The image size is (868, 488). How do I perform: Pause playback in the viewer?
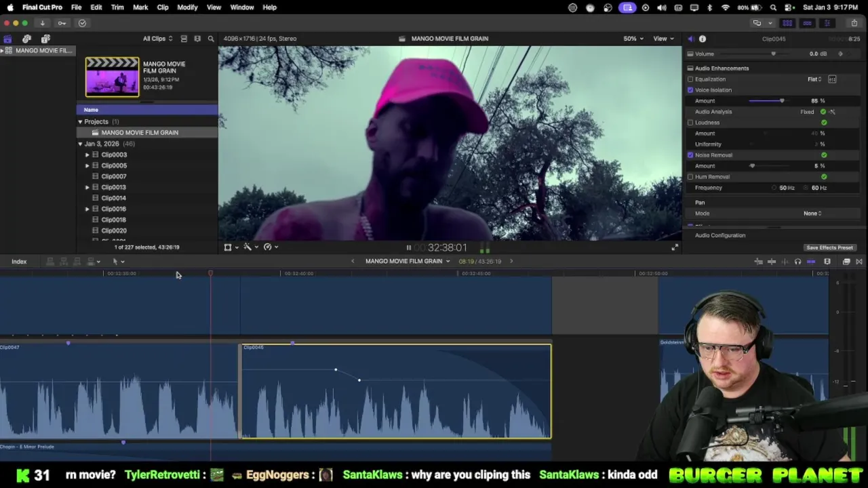408,247
